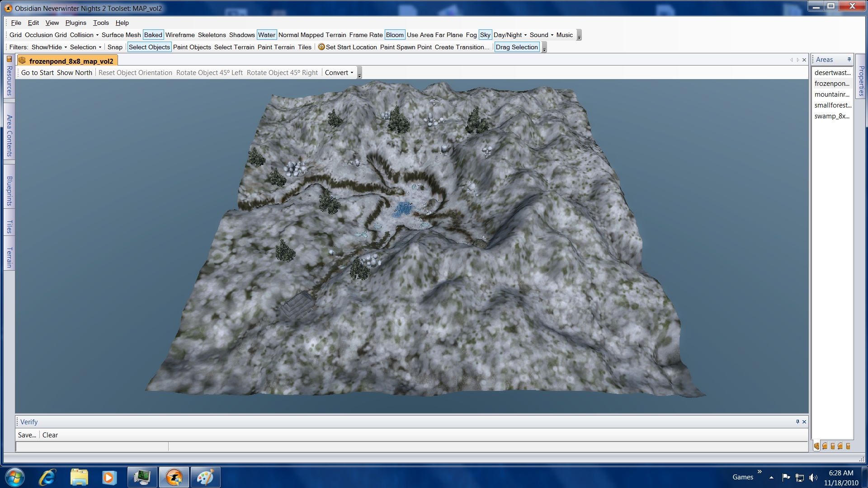Screen dimensions: 868x488
Task: Pin the Verify panel
Action: [797, 422]
